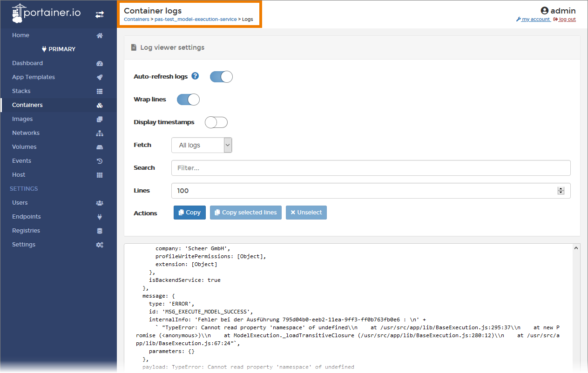This screenshot has height=373, width=588.
Task: Open Stacks in the sidebar
Action: tap(21, 91)
